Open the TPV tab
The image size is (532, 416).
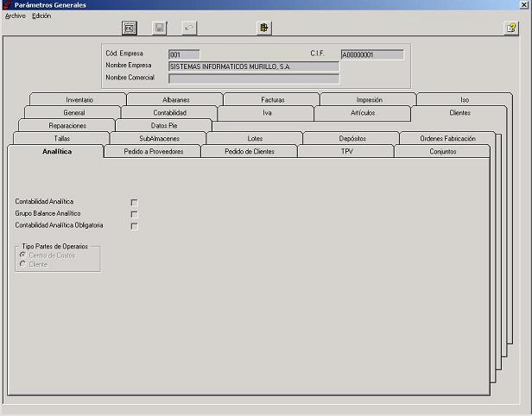(x=347, y=151)
